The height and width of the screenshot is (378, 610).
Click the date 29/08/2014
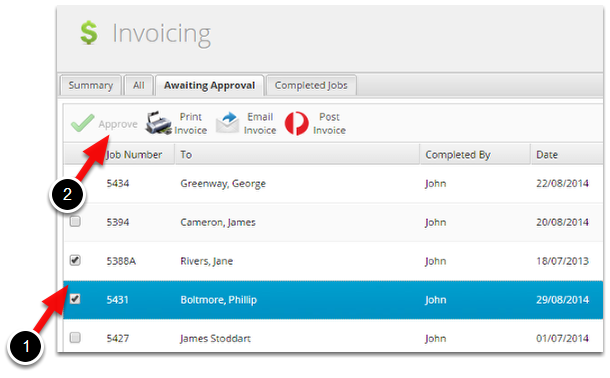tap(562, 300)
